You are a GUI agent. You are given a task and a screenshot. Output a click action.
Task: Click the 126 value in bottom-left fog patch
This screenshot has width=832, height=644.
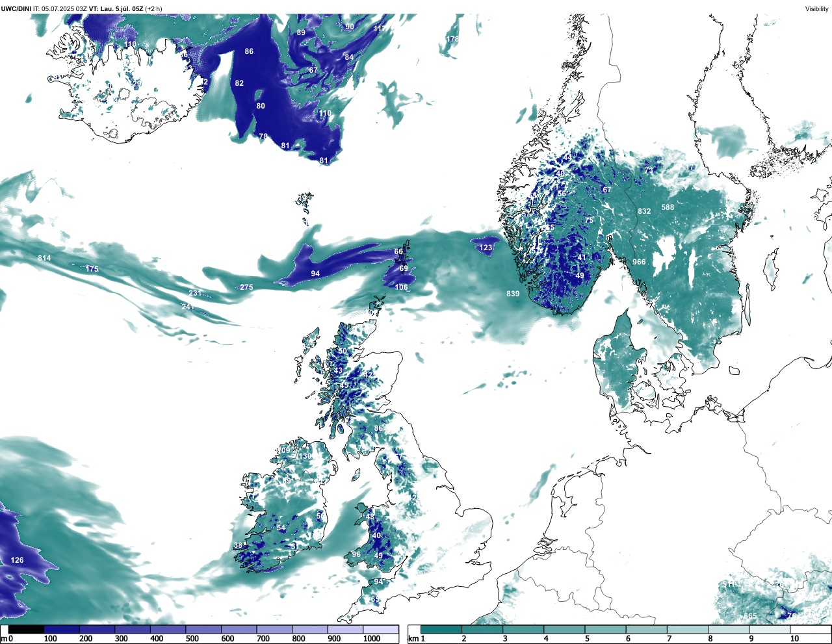coord(17,560)
